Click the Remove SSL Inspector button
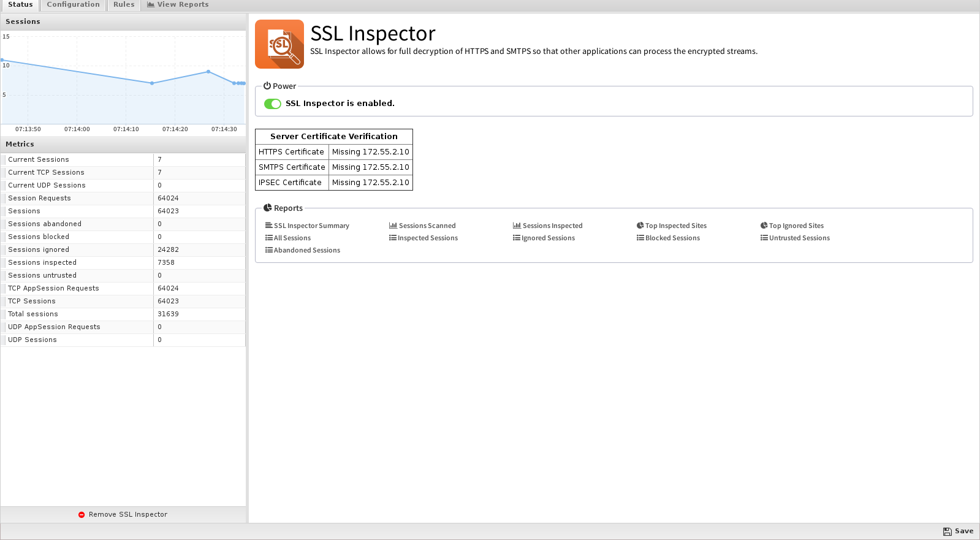This screenshot has height=540, width=980. pos(123,515)
